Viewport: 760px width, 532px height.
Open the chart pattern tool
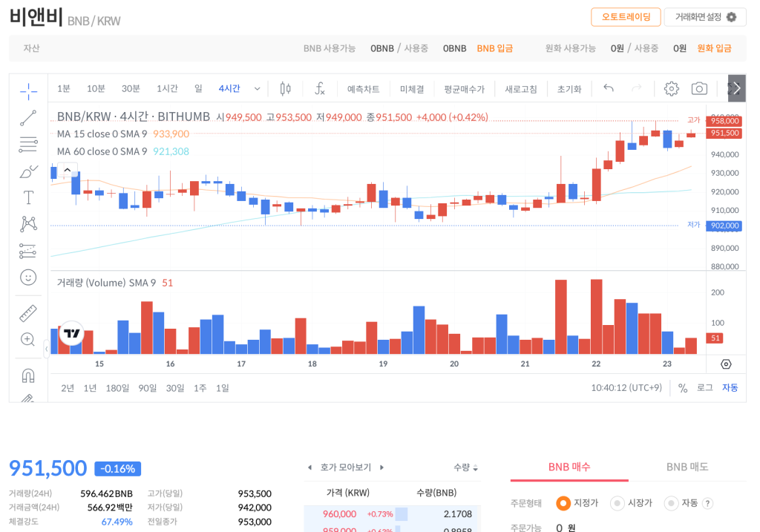29,223
